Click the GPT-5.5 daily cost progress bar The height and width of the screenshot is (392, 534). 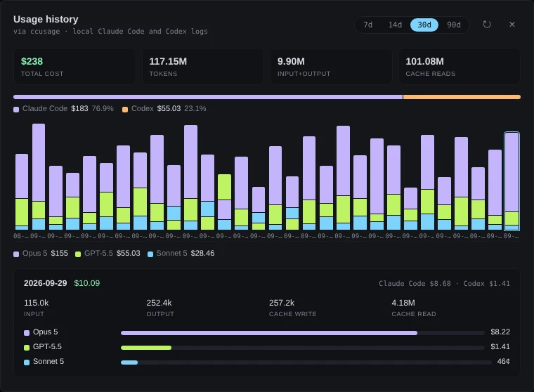302,348
